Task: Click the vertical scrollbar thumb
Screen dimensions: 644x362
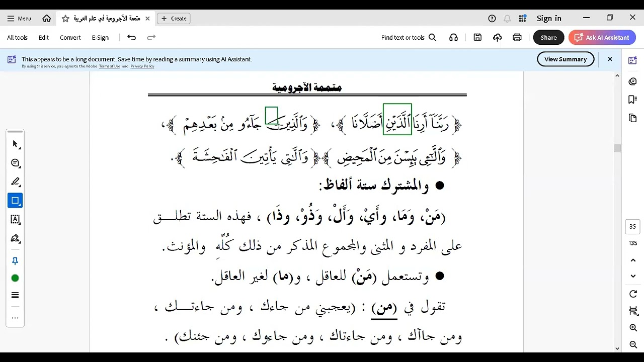Action: [x=617, y=148]
